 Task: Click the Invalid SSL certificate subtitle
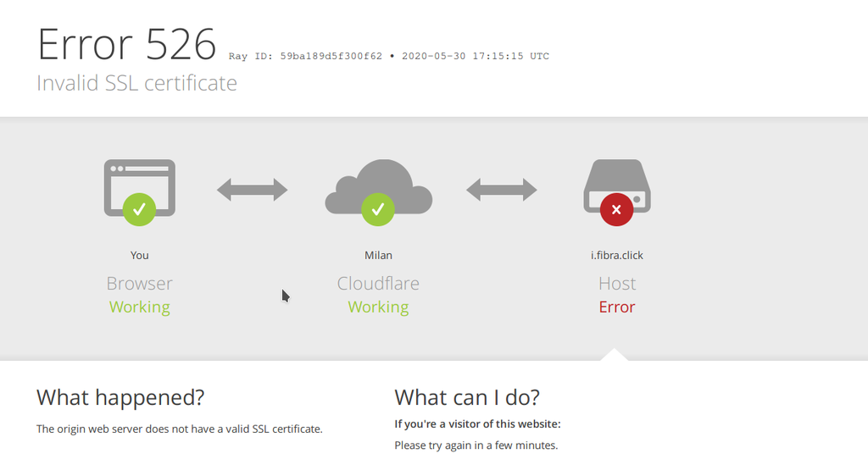pyautogui.click(x=136, y=83)
